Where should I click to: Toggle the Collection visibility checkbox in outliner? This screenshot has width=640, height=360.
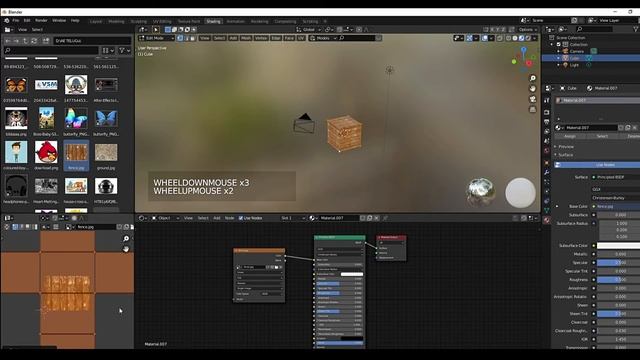tap(559, 44)
